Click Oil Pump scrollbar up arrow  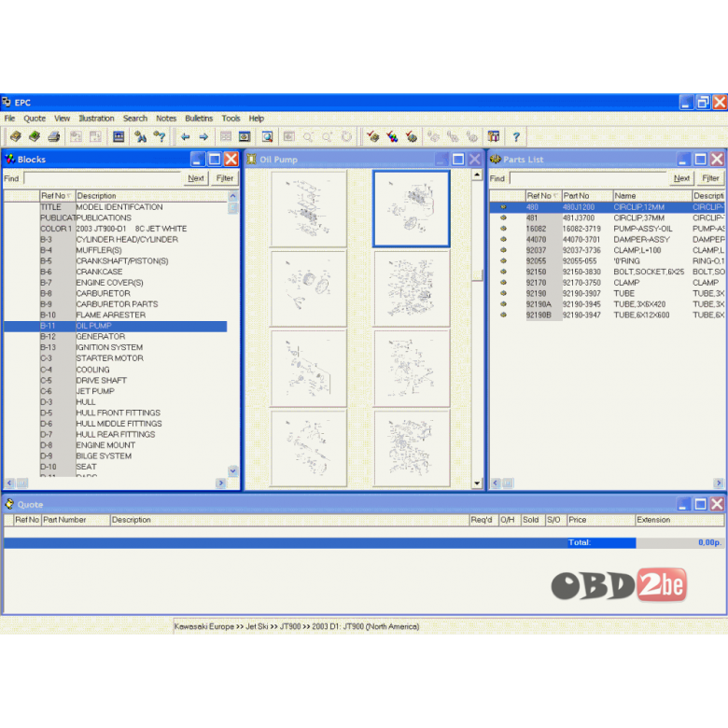coord(477,175)
